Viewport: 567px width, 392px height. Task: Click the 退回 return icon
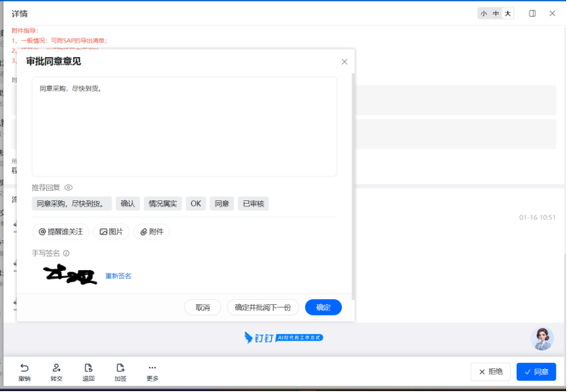pyautogui.click(x=88, y=368)
